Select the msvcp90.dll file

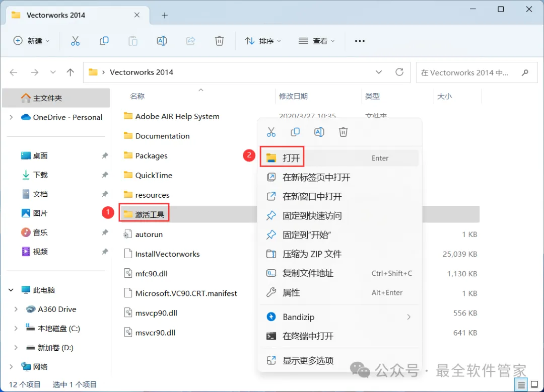coord(156,313)
